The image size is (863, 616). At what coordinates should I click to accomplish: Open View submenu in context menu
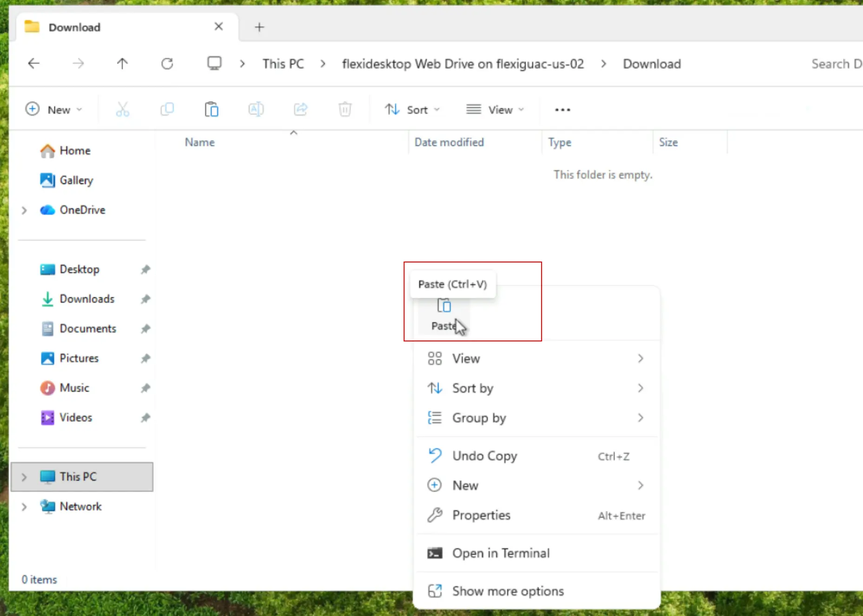536,359
